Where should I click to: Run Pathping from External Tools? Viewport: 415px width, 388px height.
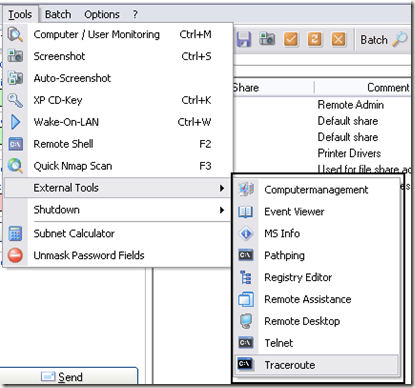pyautogui.click(x=317, y=255)
